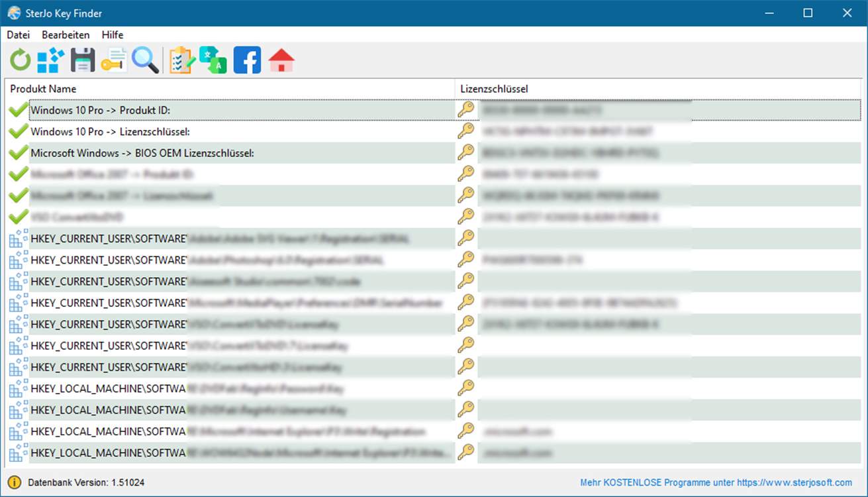
Task: Click the floppy disk Save icon
Action: click(83, 60)
